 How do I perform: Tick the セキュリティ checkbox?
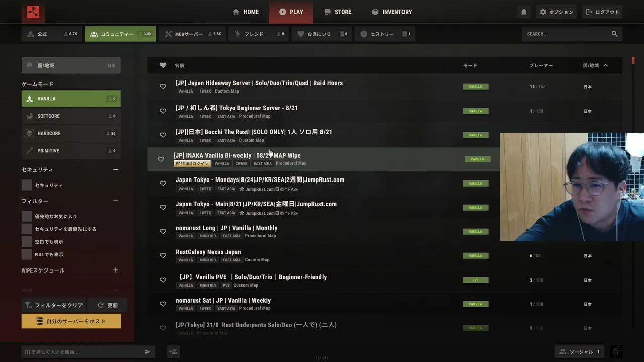[27, 185]
